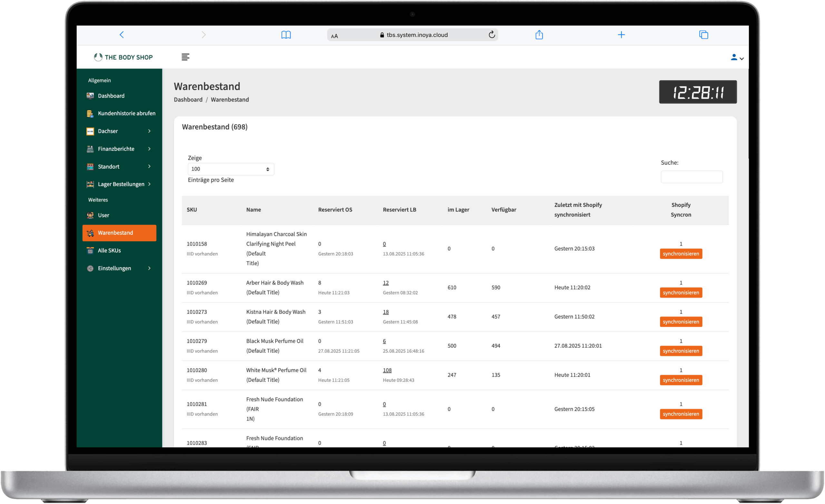The image size is (825, 504).
Task: Click The Body Shop logo
Action: coord(123,57)
